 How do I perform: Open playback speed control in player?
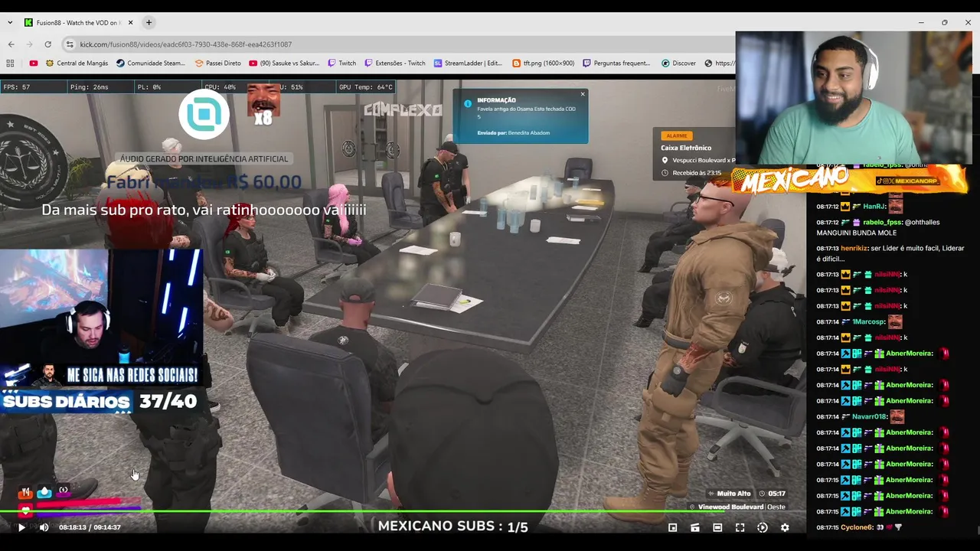click(763, 527)
